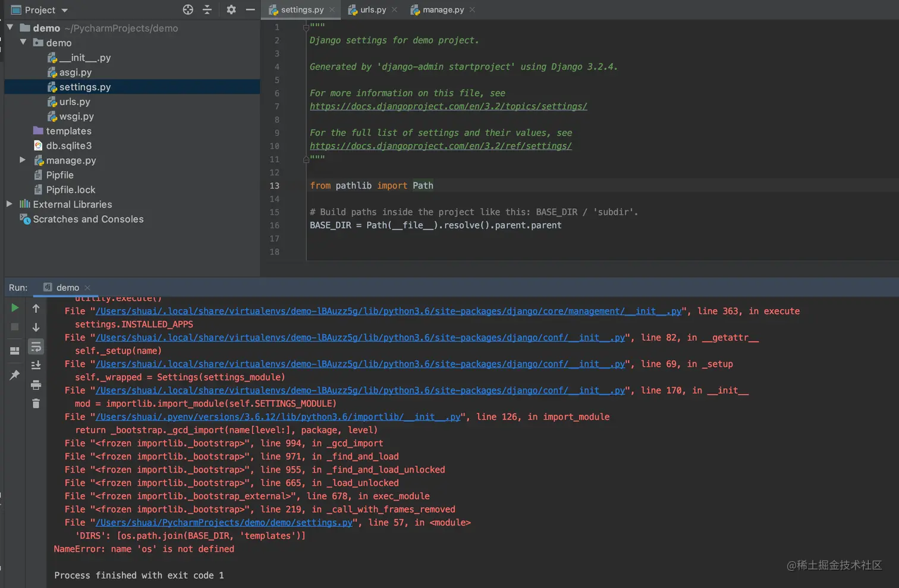Open django/conf/__init__.py line 170 link
The height and width of the screenshot is (588, 899).
click(360, 391)
